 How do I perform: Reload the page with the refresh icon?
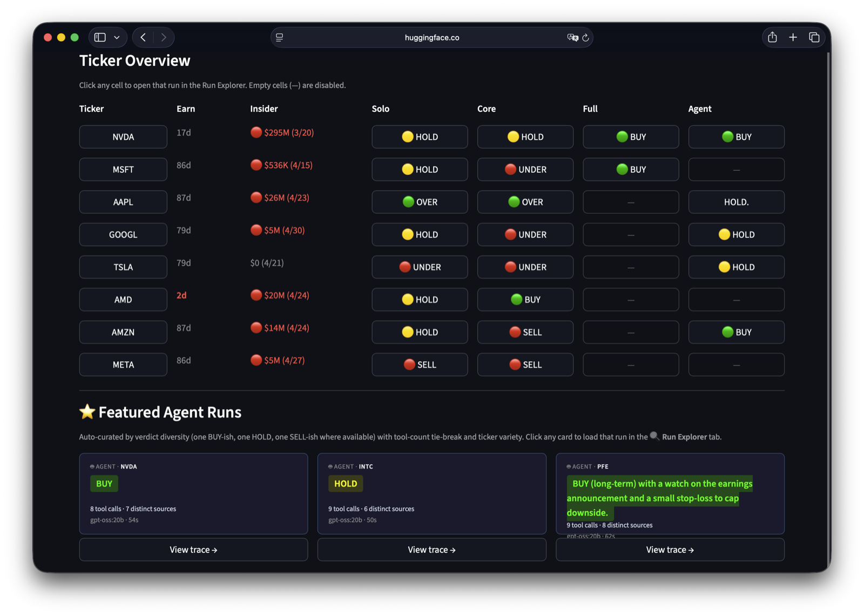(585, 37)
